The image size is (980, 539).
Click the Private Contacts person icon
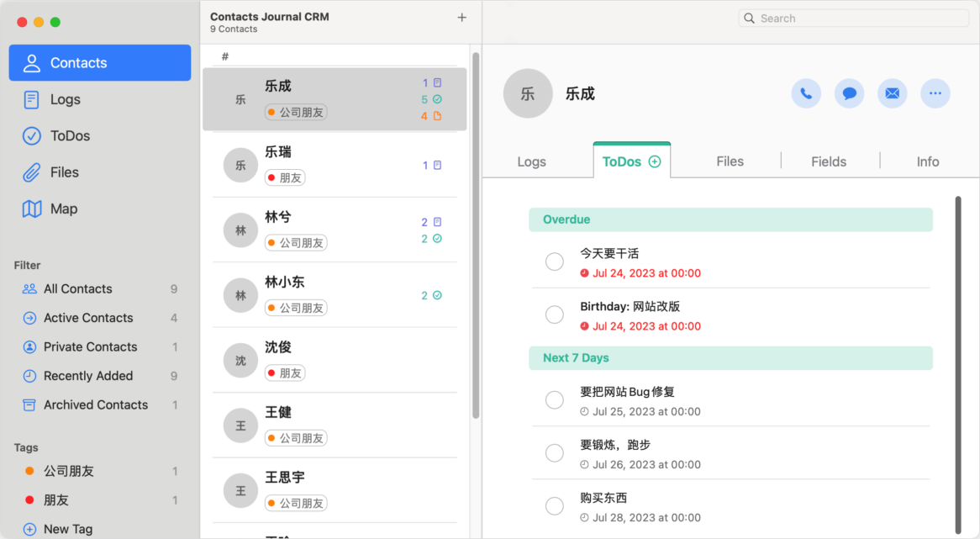coord(29,347)
